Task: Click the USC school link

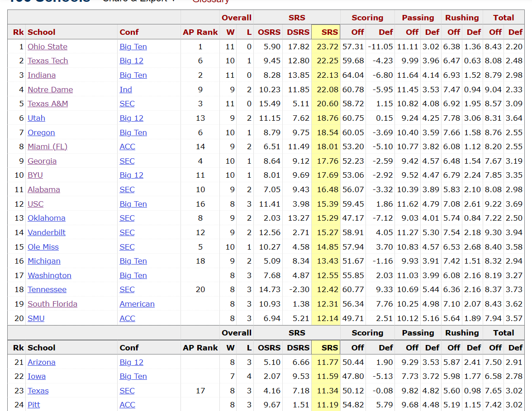Action: [x=36, y=204]
